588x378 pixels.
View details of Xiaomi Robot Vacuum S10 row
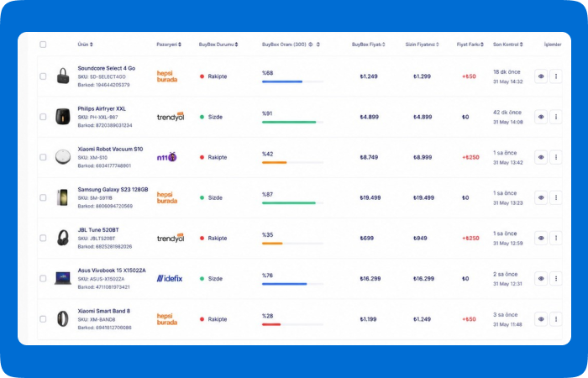coord(541,157)
